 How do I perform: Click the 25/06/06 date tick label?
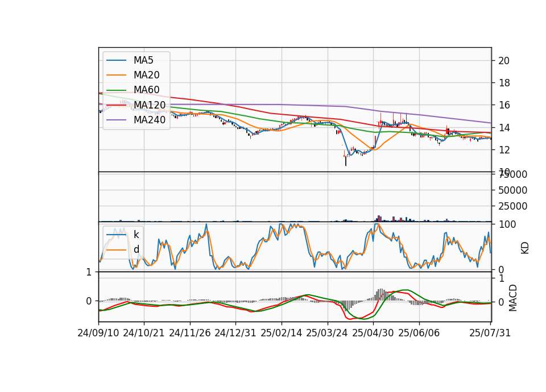click(x=419, y=333)
